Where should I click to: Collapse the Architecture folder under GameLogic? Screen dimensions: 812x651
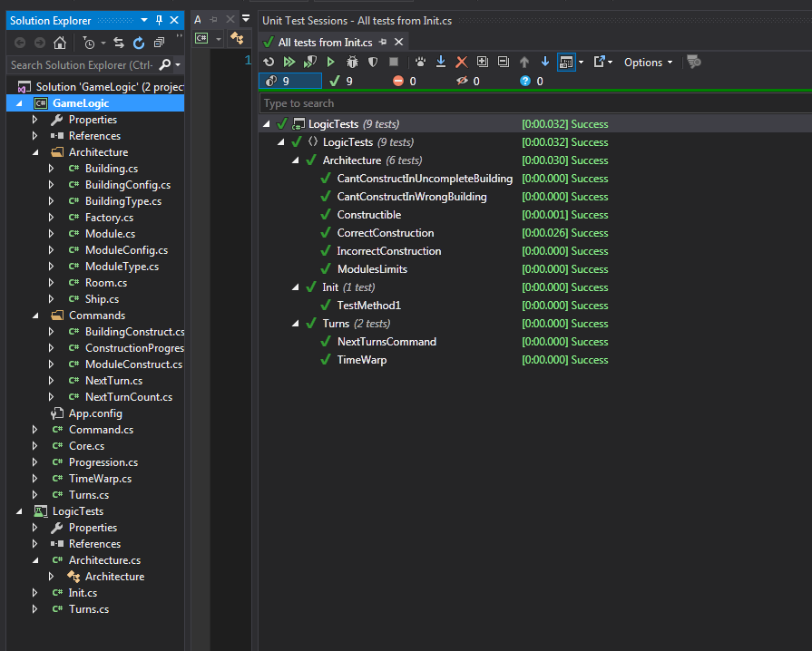click(35, 152)
